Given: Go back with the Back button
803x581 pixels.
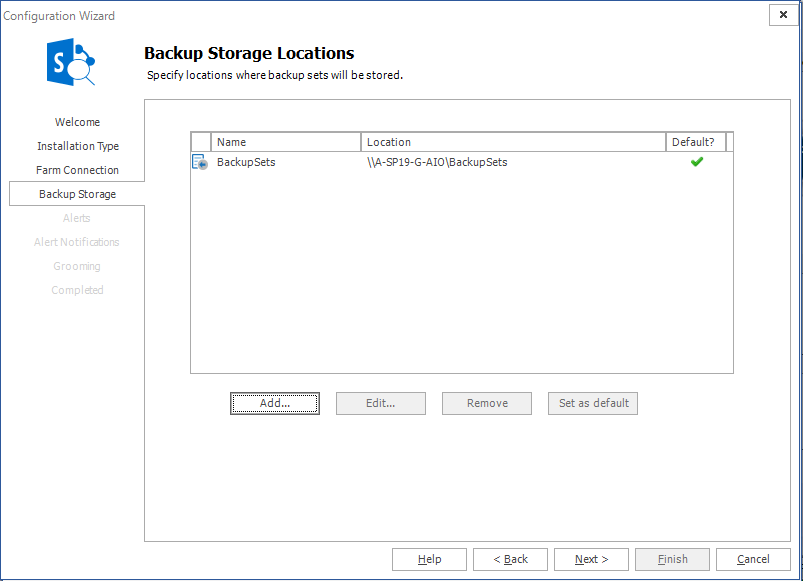Looking at the screenshot, I should point(510,559).
